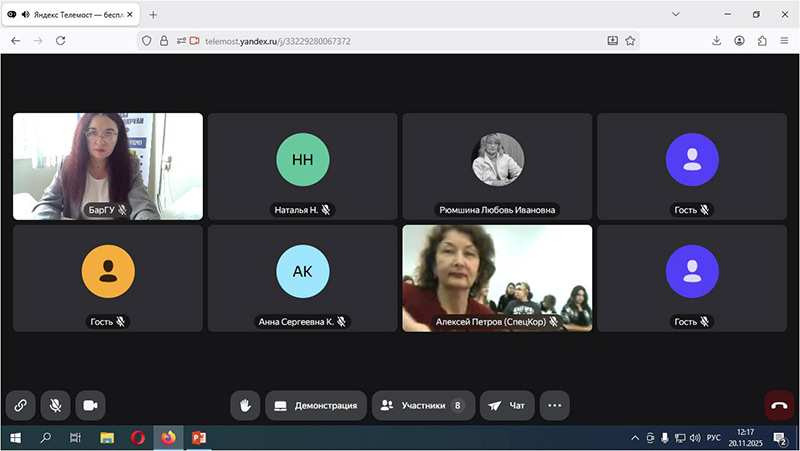Reload the Telemost page
Viewport: 800px width, 451px height.
point(60,41)
